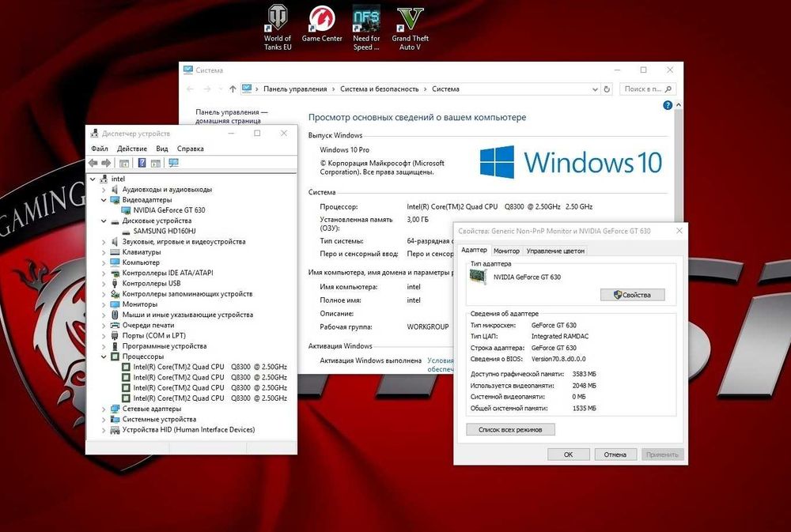Viewport: 791px width, 532px height.
Task: Expand Контроллеры IDE ATA/ATAPI node
Action: coord(104,274)
